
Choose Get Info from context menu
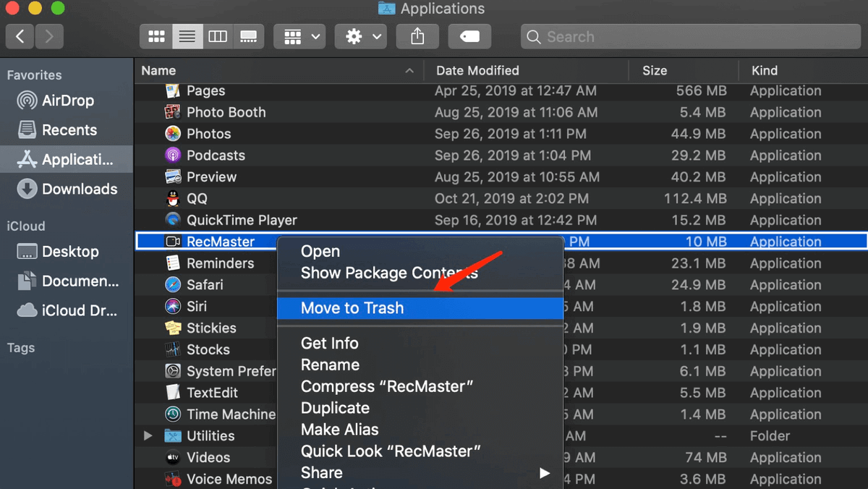coord(420,343)
